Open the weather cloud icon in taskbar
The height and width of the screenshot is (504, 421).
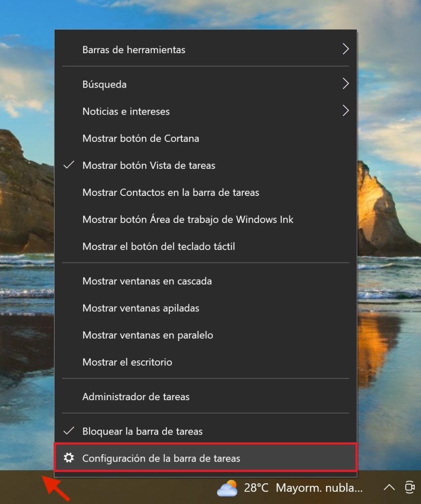point(227,488)
